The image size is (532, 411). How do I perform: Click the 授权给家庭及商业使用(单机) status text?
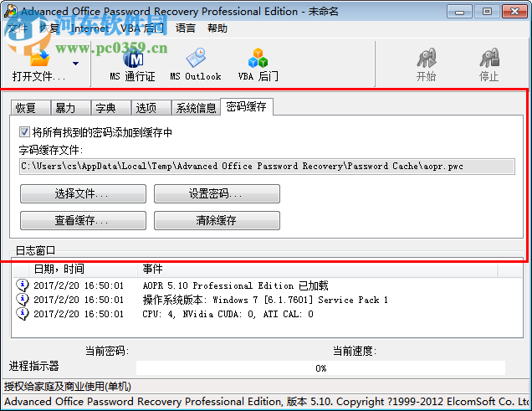(68, 386)
